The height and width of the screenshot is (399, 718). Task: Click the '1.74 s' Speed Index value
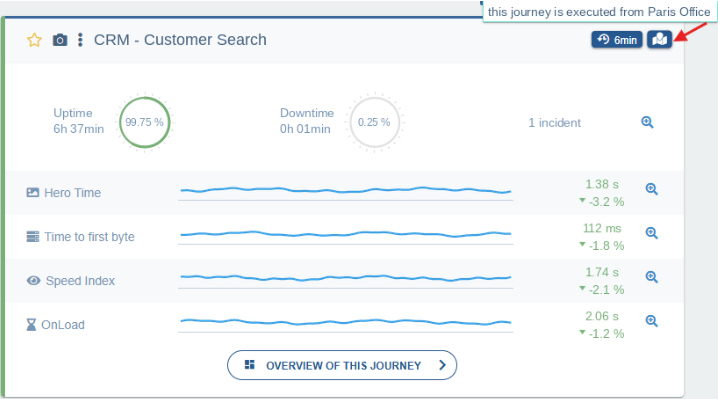tap(602, 272)
